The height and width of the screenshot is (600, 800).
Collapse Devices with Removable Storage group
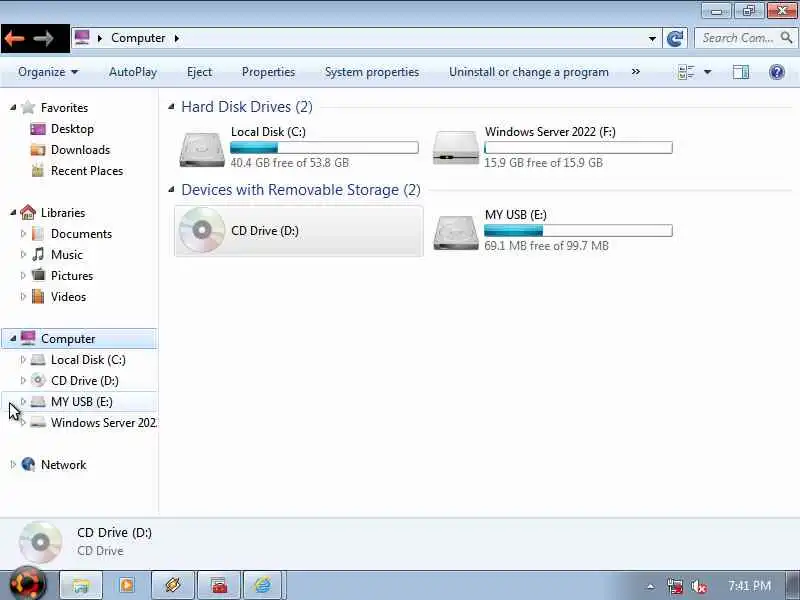171,189
